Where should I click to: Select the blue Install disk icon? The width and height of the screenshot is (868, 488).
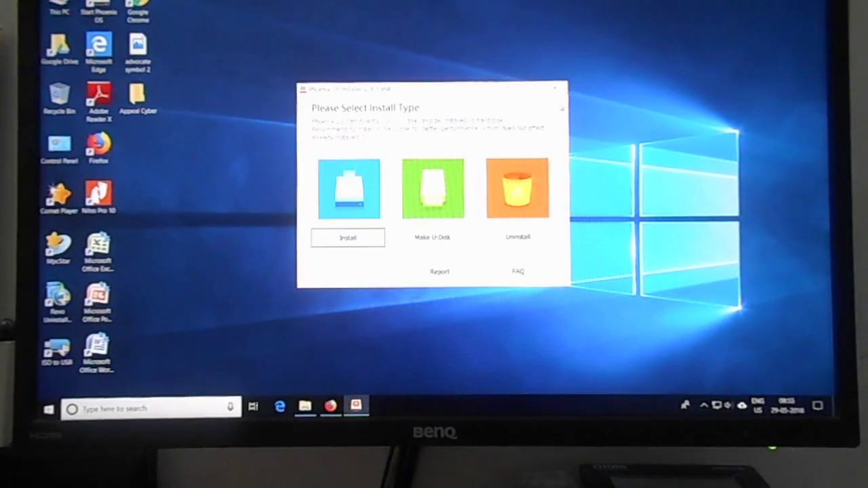click(349, 189)
